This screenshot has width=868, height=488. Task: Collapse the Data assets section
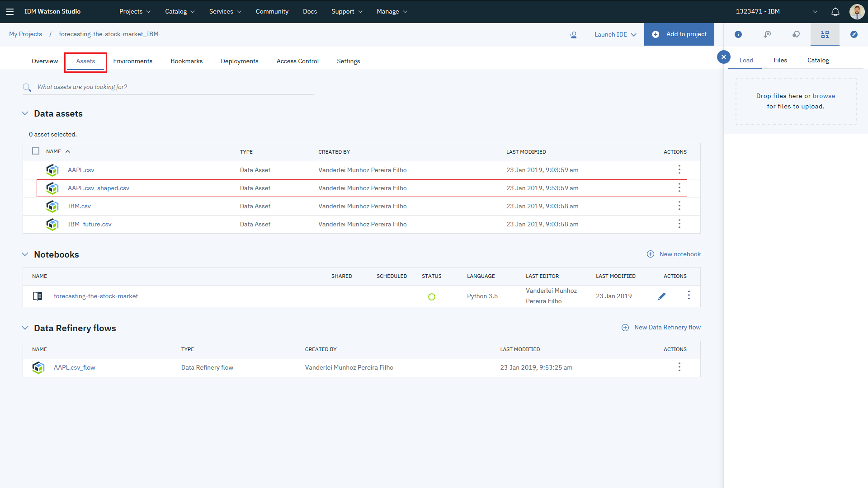pos(25,113)
